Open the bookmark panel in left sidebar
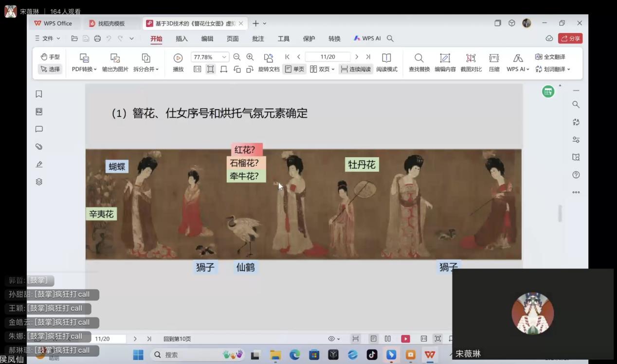 tap(39, 94)
